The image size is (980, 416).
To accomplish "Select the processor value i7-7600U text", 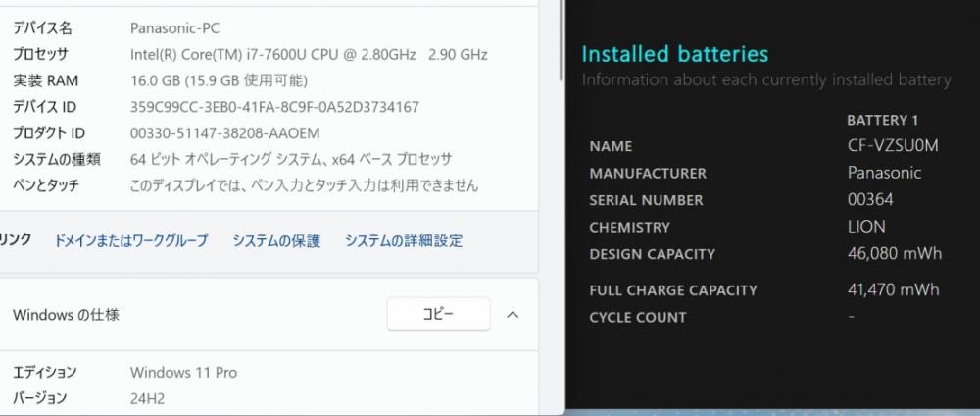I will click(x=309, y=54).
